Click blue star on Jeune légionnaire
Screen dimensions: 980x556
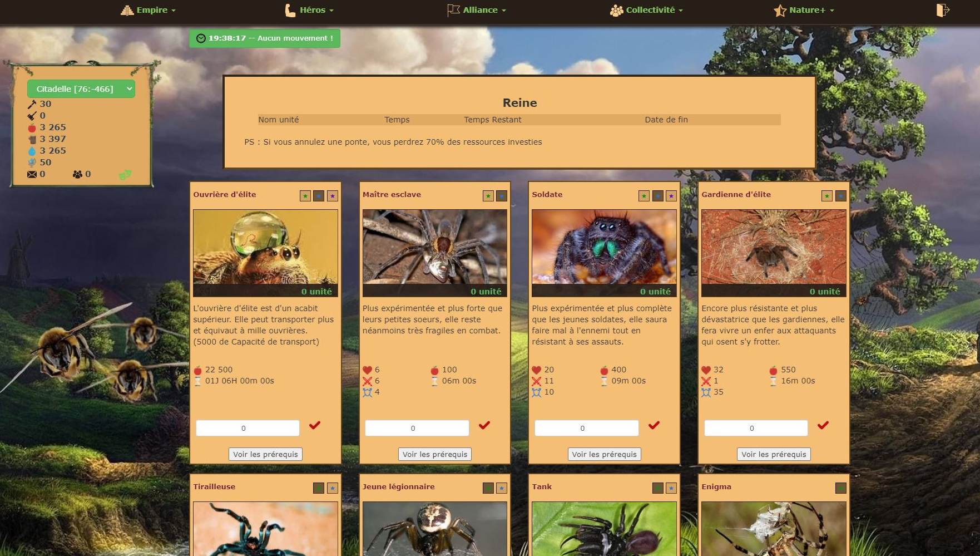(x=502, y=488)
